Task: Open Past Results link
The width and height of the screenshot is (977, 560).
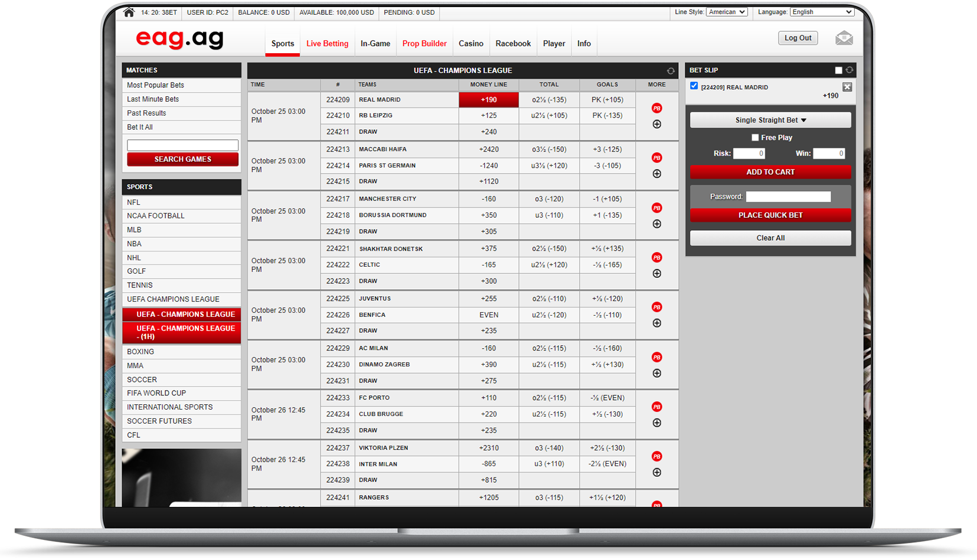Action: click(x=181, y=113)
